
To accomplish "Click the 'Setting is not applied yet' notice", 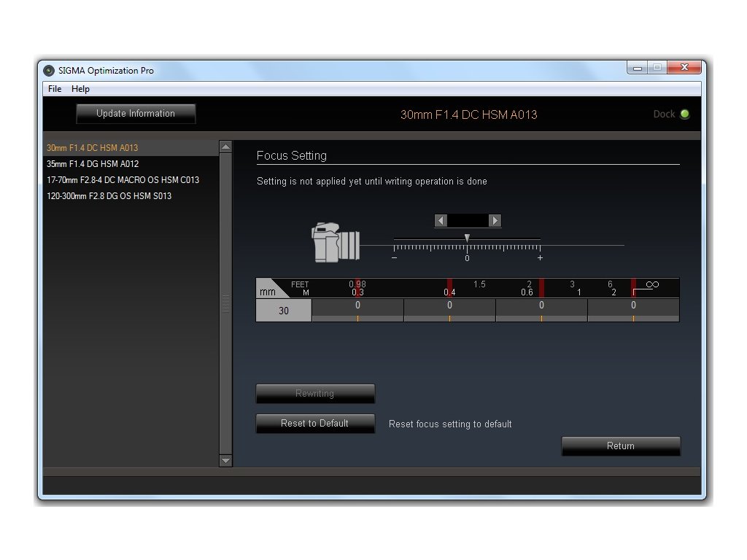I will coord(371,182).
